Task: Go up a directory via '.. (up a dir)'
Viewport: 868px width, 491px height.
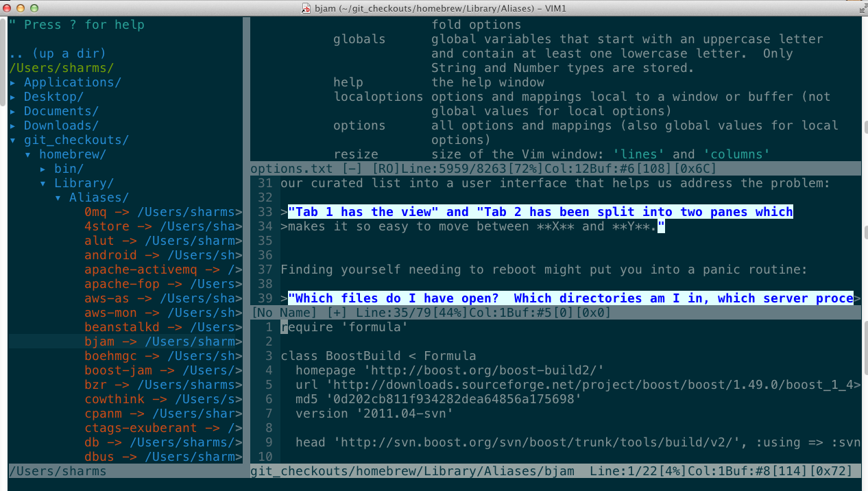Action: tap(58, 53)
